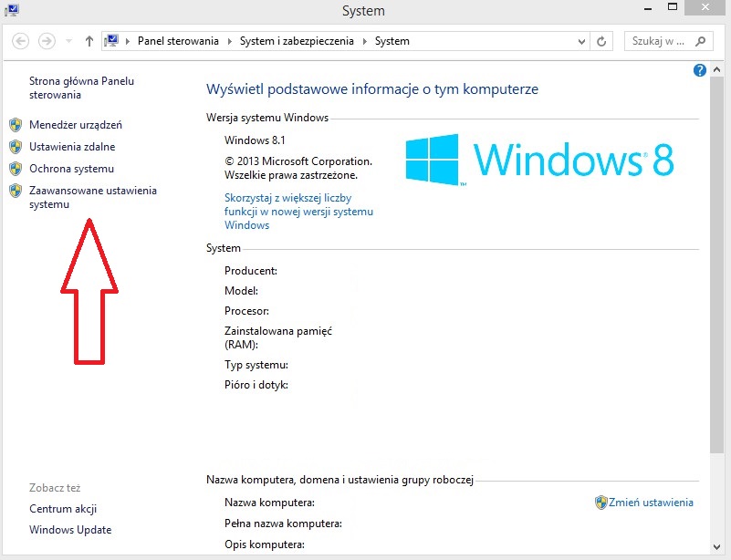
Task: Open help with the blue question mark
Action: point(699,70)
